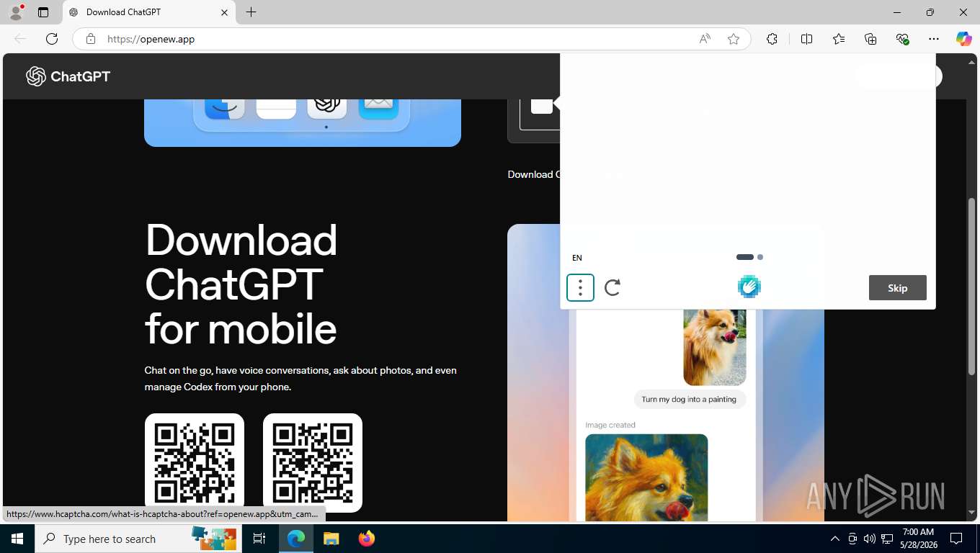Open a new browser tab
The width and height of the screenshot is (980, 553).
point(251,12)
